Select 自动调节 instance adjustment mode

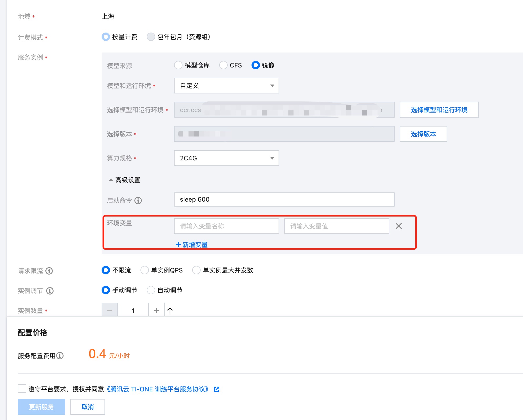tap(151, 290)
